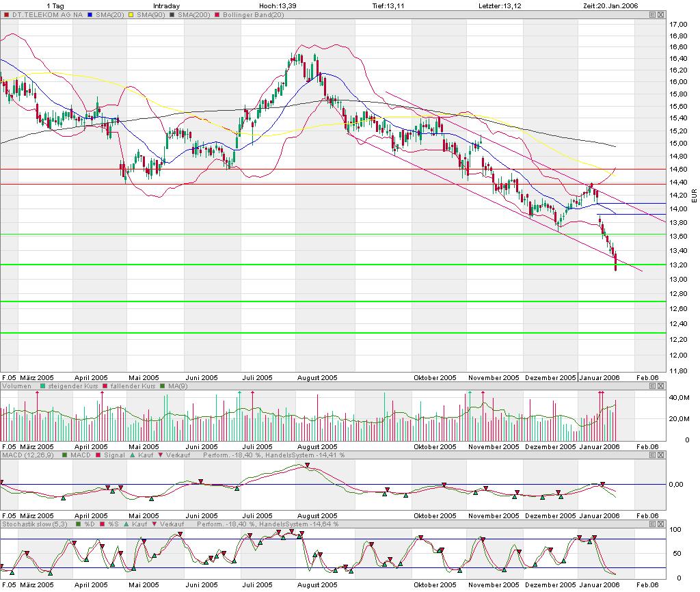Click the green MACD line legend swatch
This screenshot has width=700, height=592.
click(x=65, y=455)
